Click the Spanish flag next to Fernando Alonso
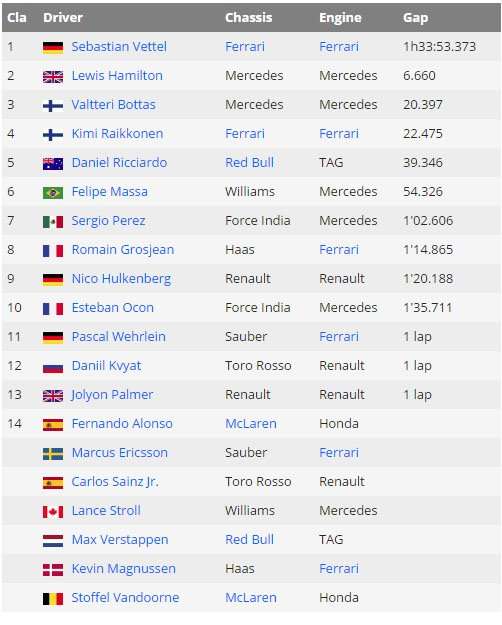This screenshot has width=502, height=625. pyautogui.click(x=53, y=425)
